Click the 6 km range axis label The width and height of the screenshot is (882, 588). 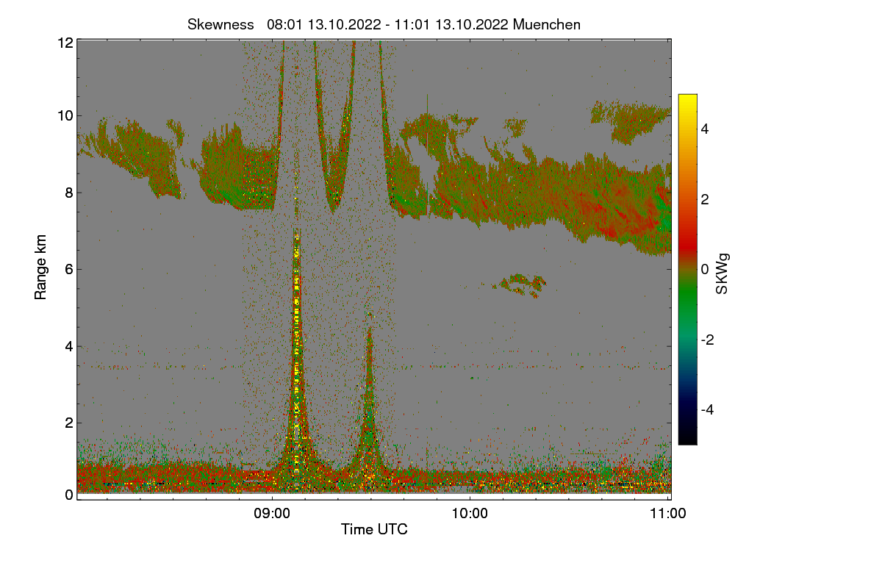(x=68, y=269)
